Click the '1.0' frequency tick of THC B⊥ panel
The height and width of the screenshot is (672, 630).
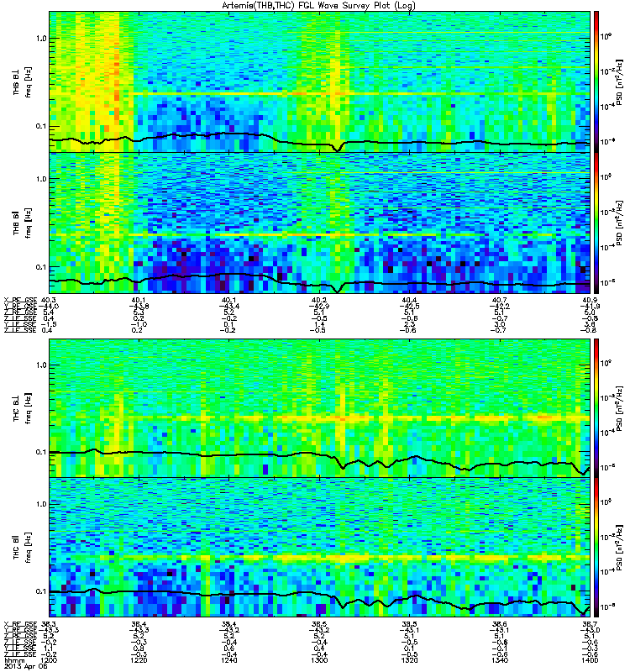click(x=41, y=365)
